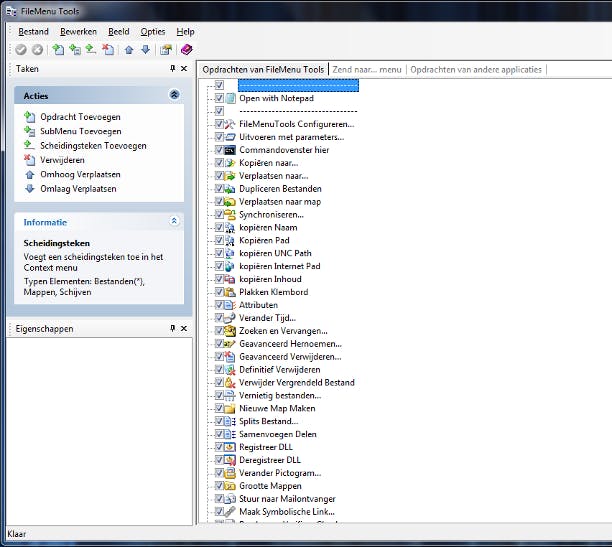The width and height of the screenshot is (612, 547).
Task: Click Omhoog Verplaatsen action link
Action: coord(80,174)
